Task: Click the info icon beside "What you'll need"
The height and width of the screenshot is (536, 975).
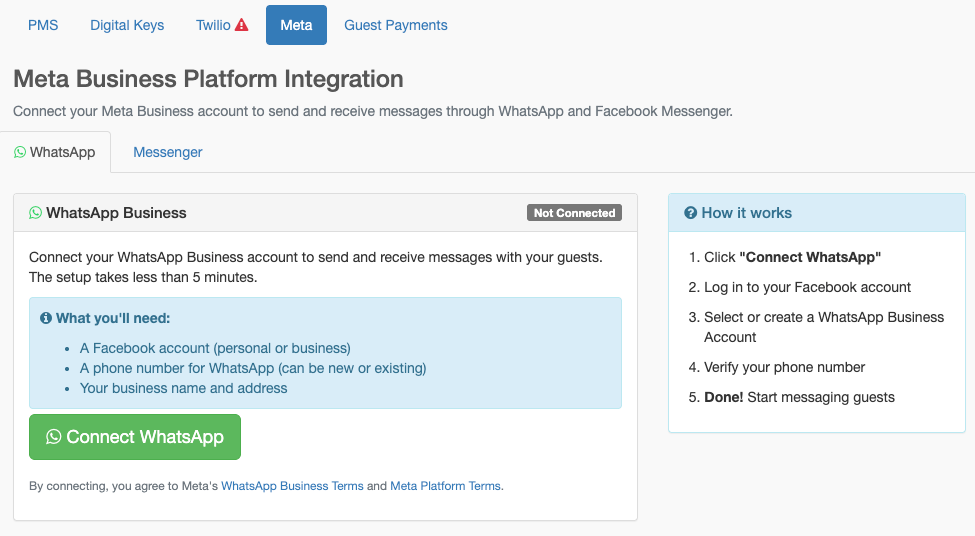Action: tap(46, 318)
